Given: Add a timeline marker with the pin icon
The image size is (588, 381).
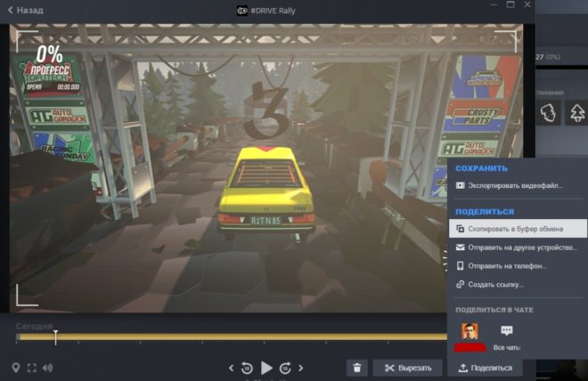Looking at the screenshot, I should [16, 368].
